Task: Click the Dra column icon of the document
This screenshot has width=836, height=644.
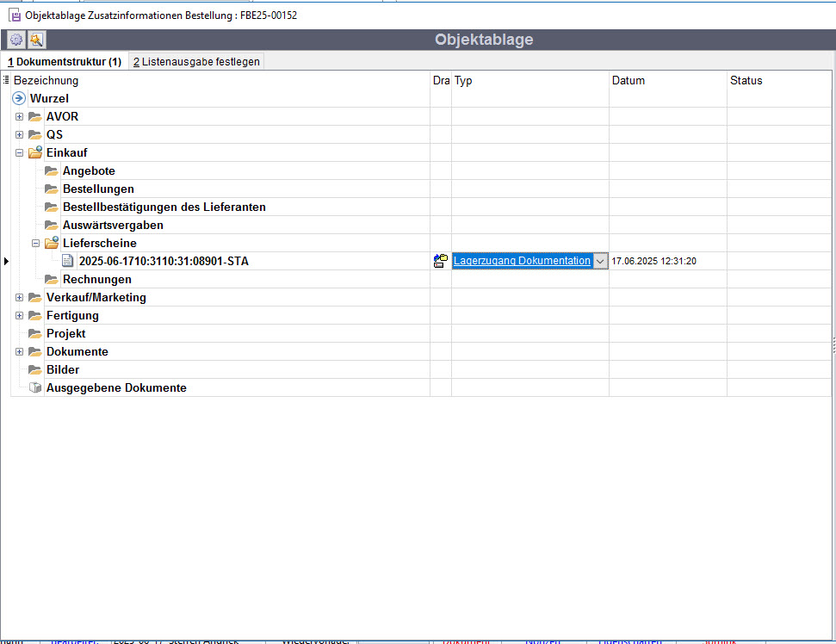Action: [x=441, y=261]
